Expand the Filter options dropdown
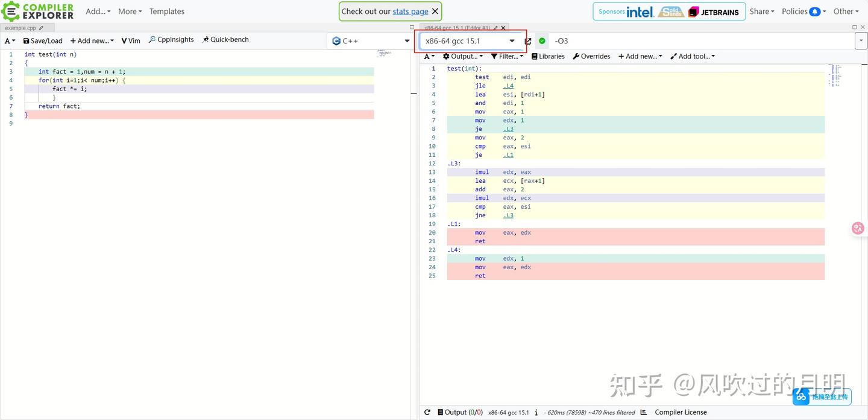The image size is (868, 420). tap(507, 56)
